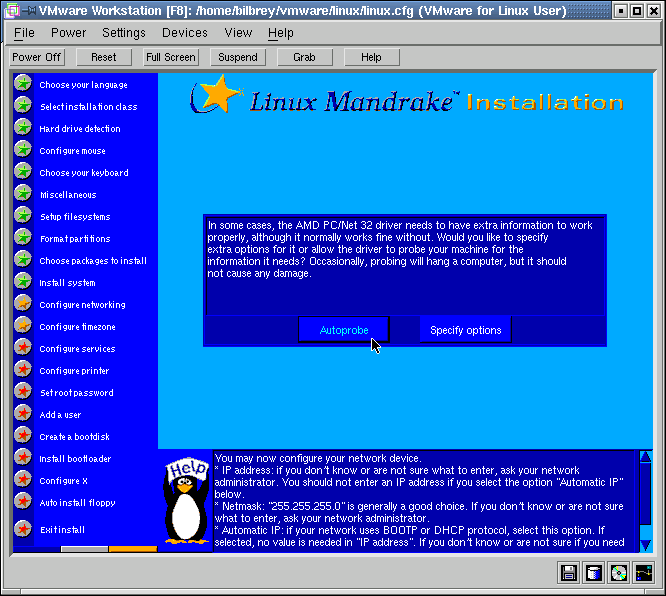
Task: Click the Configure timezone step
Action: point(77,327)
